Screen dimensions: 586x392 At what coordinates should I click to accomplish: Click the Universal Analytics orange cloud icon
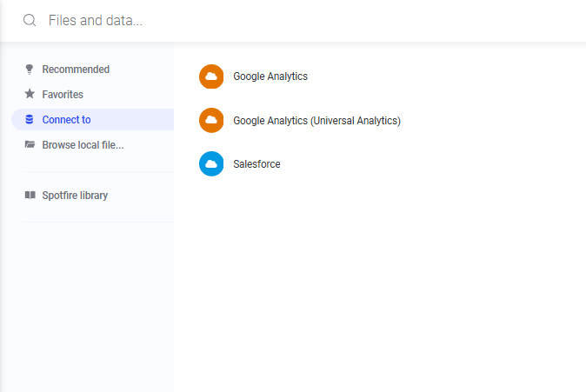[x=211, y=120]
